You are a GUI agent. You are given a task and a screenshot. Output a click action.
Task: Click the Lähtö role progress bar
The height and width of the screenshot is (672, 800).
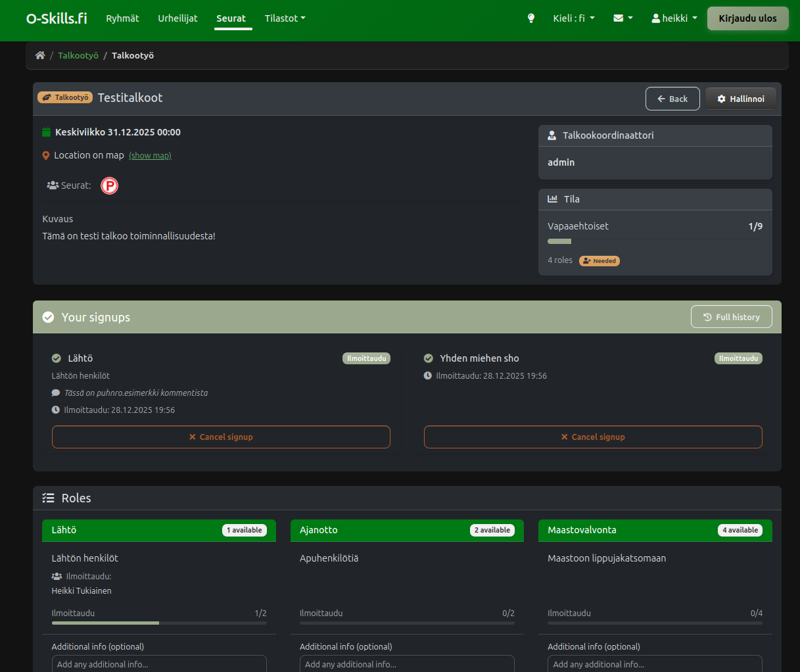[159, 623]
